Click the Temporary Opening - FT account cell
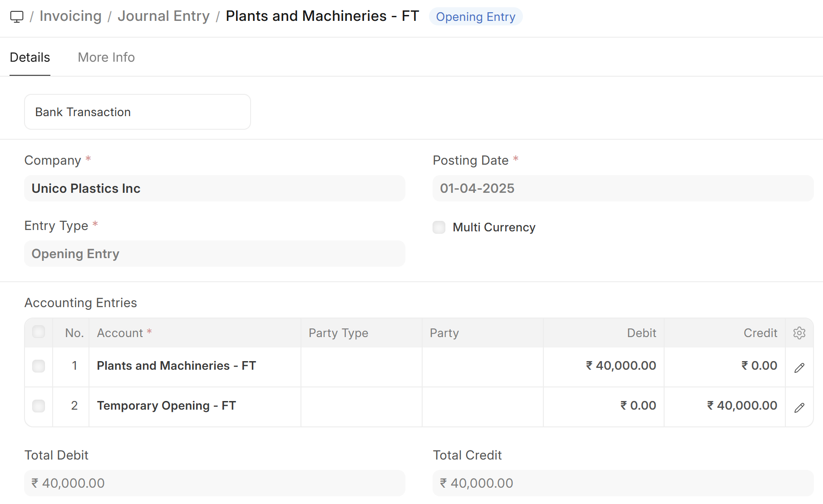The image size is (823, 504). pos(194,406)
